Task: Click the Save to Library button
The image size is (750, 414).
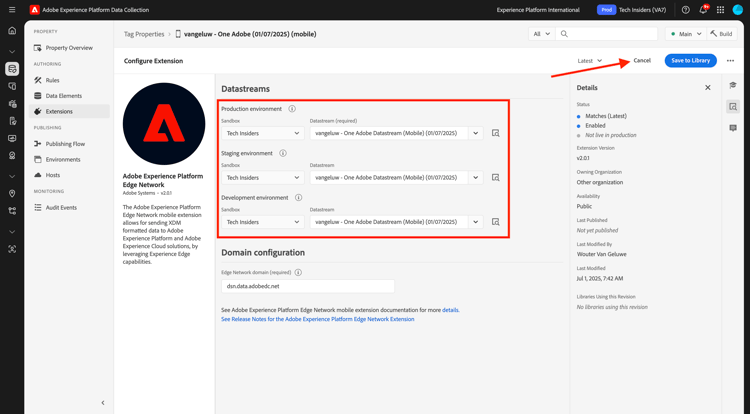Action: click(x=690, y=61)
